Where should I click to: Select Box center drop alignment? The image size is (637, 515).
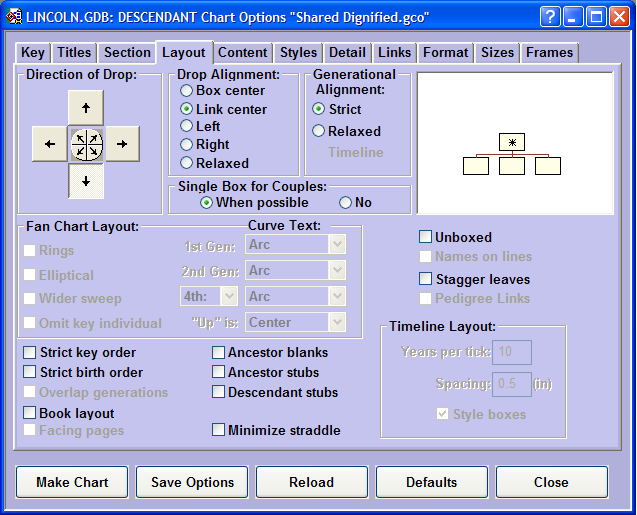coord(187,91)
